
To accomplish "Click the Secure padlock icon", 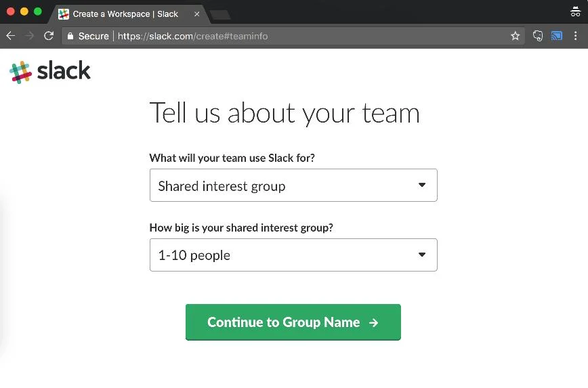I will 70,36.
